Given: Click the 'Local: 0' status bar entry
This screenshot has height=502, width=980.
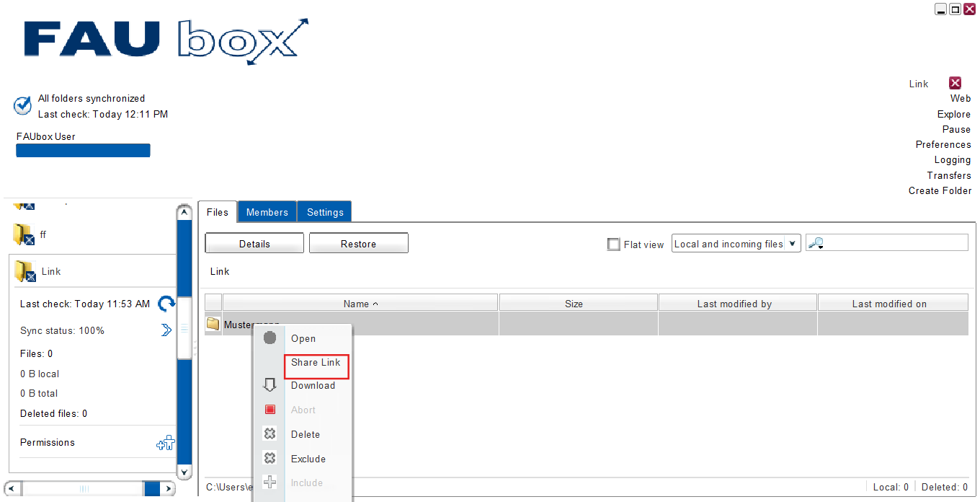Looking at the screenshot, I should point(891,487).
